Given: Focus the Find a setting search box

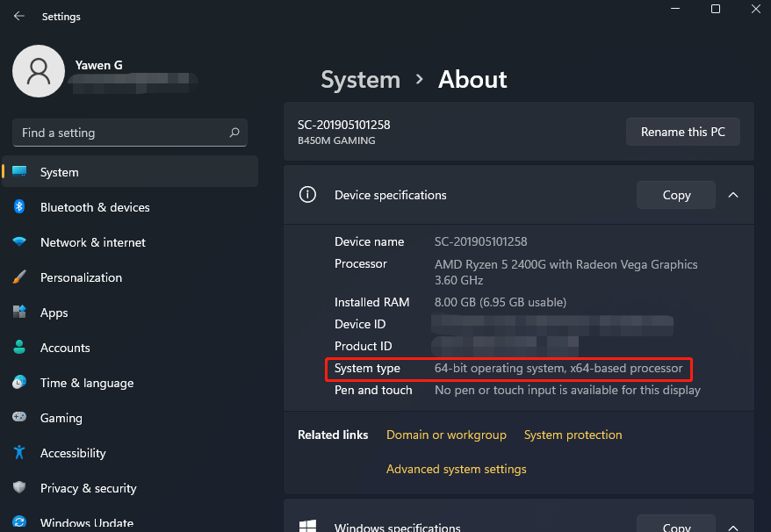Looking at the screenshot, I should pos(130,133).
